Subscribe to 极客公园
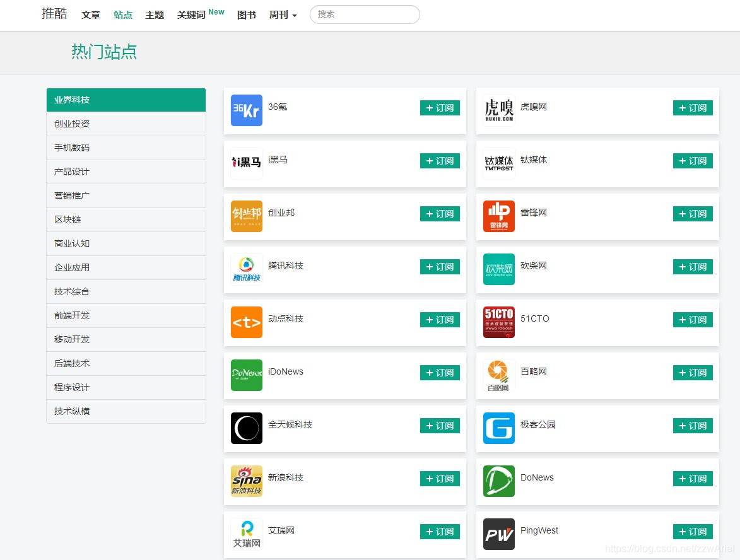This screenshot has width=740, height=560. (x=693, y=426)
